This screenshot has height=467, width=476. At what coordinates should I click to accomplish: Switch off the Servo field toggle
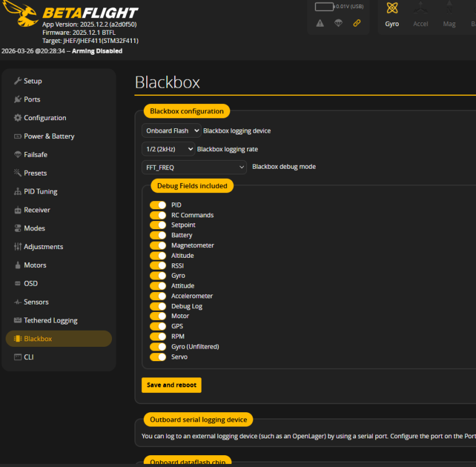[158, 357]
